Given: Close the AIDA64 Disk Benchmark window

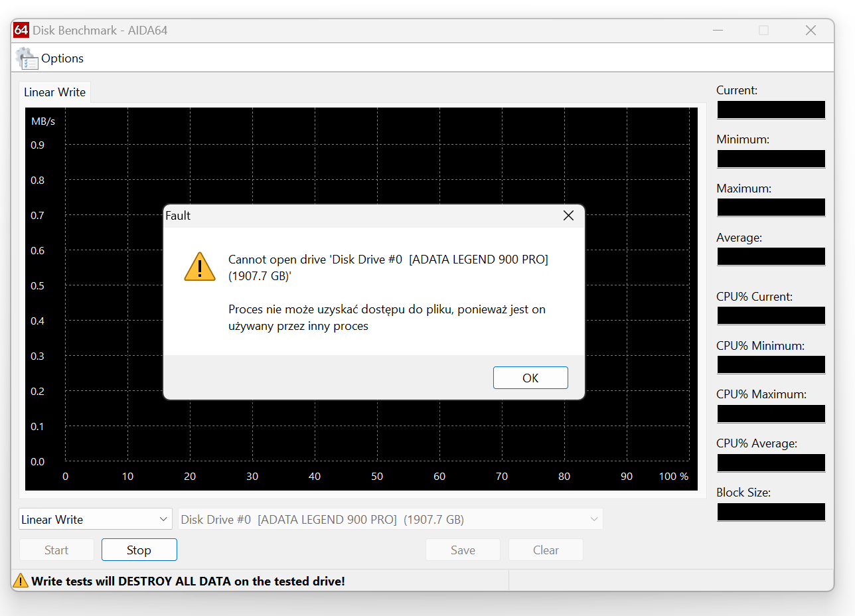Looking at the screenshot, I should (811, 31).
